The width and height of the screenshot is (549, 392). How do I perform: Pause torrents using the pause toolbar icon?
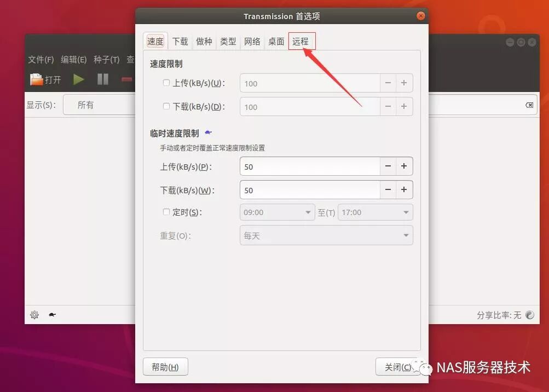(x=102, y=79)
